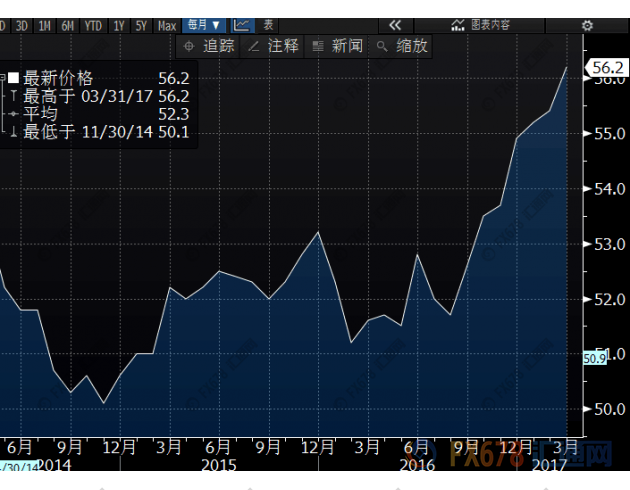Switch range to 6M

(68, 26)
